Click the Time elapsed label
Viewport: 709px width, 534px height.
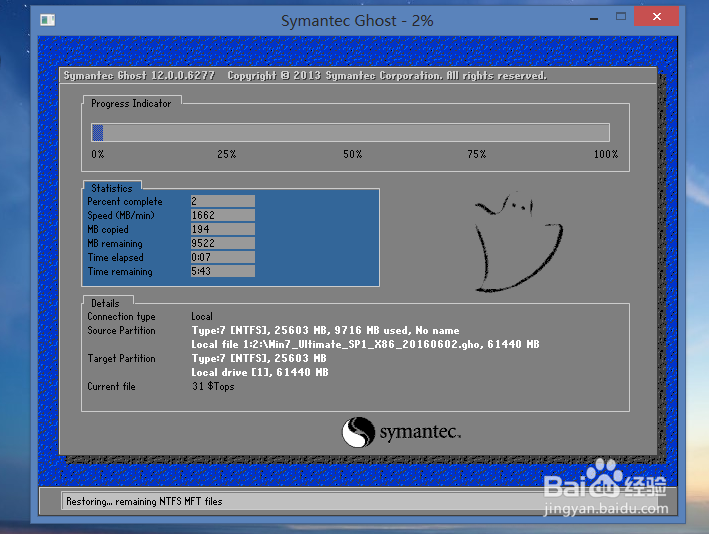click(x=115, y=257)
